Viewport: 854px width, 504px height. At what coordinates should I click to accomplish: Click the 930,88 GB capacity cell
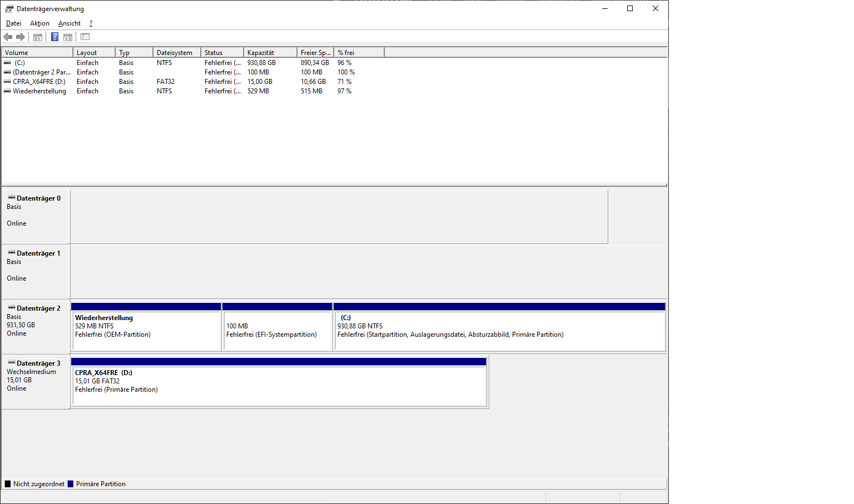click(x=261, y=63)
